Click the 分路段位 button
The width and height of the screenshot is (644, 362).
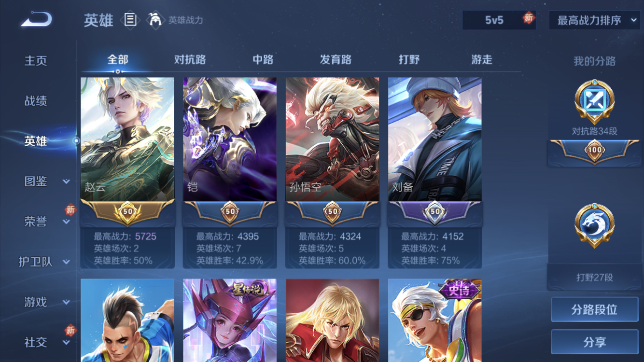point(595,309)
